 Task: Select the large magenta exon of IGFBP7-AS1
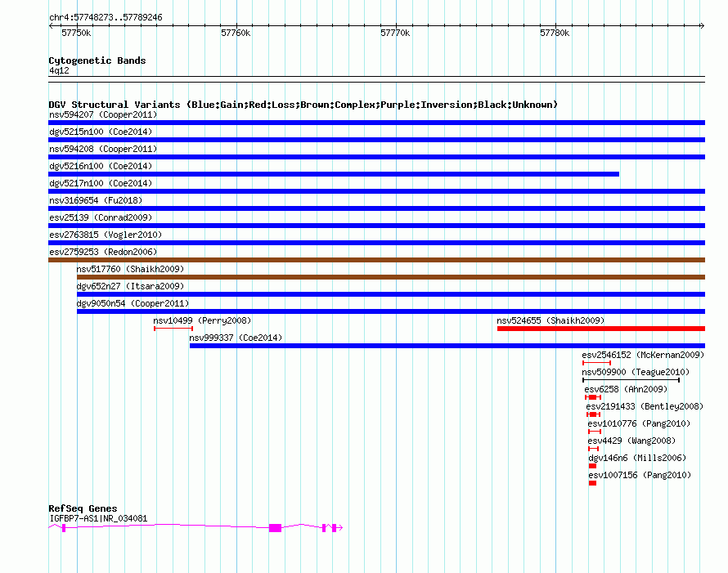(276, 528)
